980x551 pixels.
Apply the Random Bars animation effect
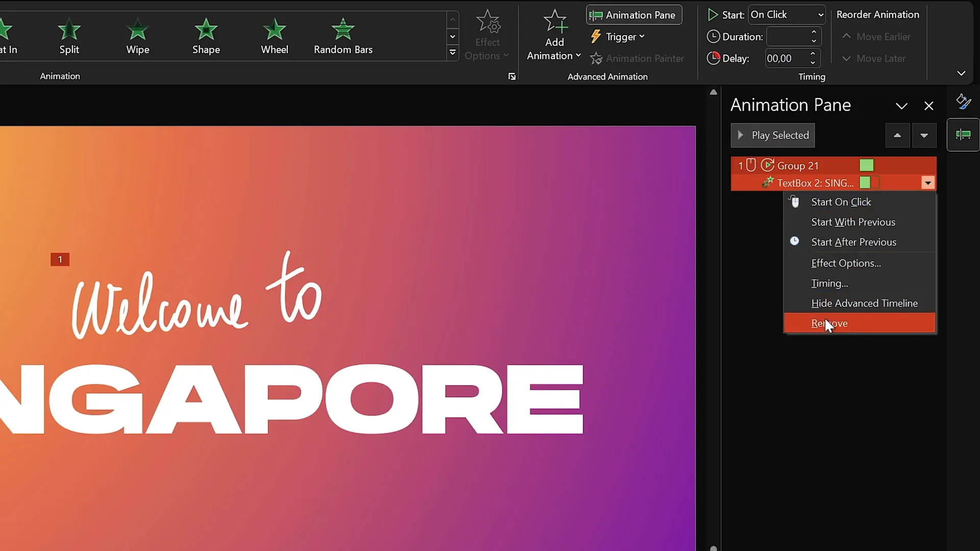[x=343, y=36]
